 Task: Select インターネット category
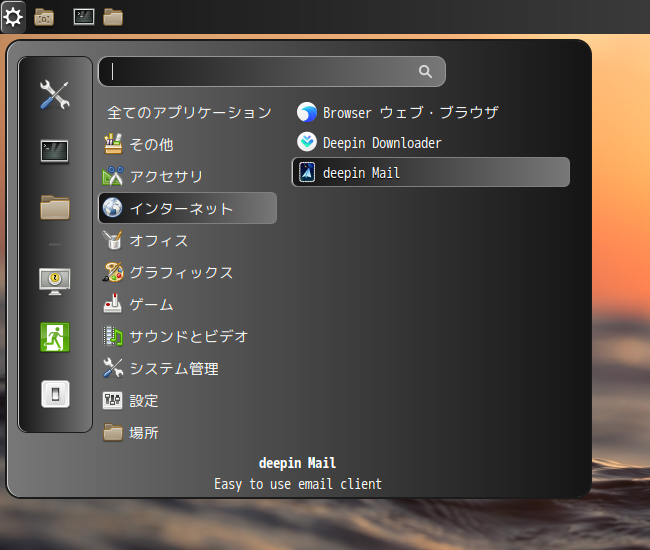[187, 208]
